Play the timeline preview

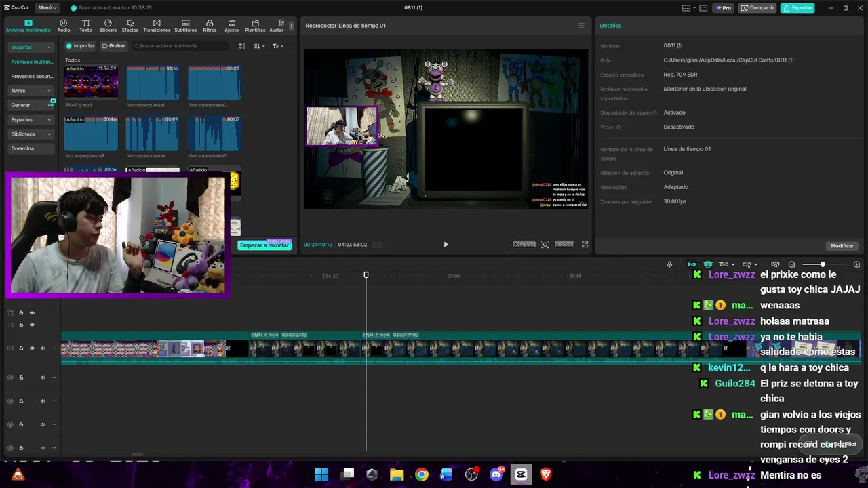(x=446, y=245)
